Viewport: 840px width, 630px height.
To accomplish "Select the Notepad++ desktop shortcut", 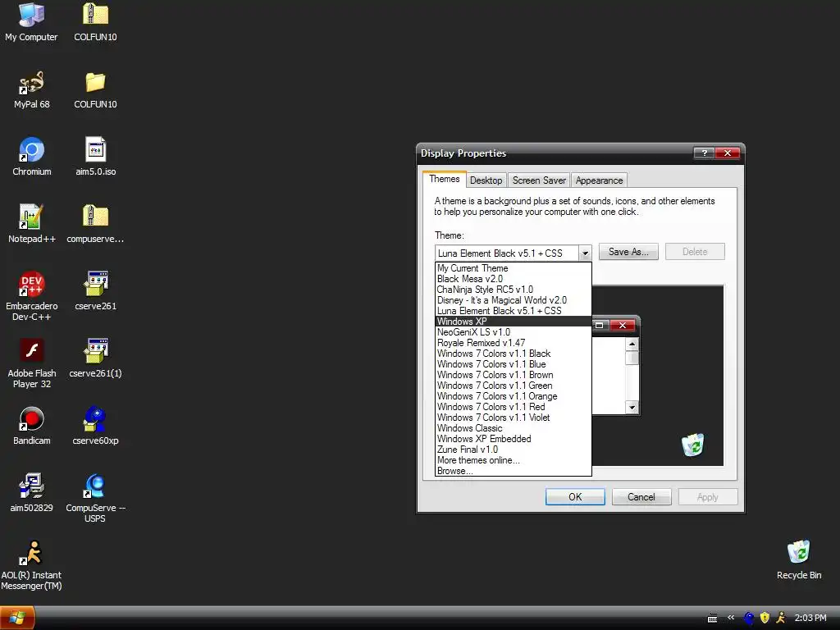I will (x=31, y=223).
